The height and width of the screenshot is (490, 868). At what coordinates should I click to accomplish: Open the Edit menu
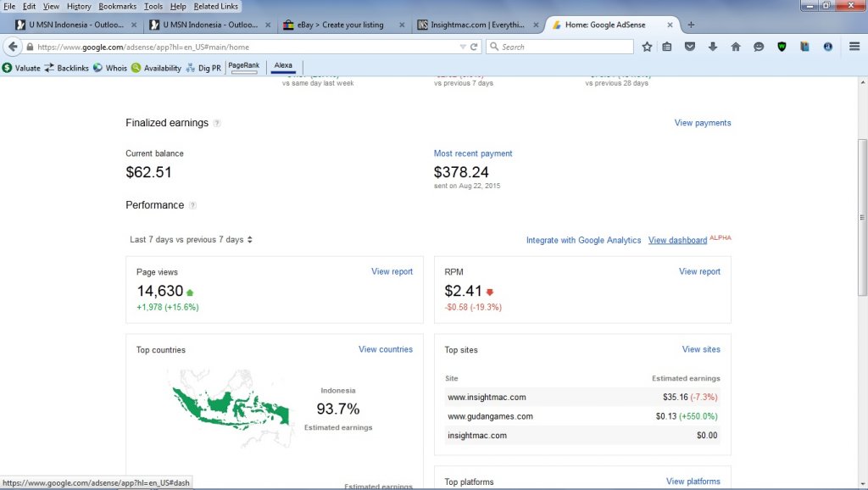pyautogui.click(x=29, y=6)
